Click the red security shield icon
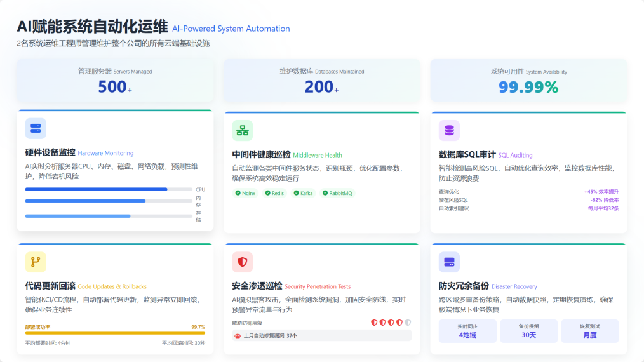644x362 pixels. pos(243,262)
